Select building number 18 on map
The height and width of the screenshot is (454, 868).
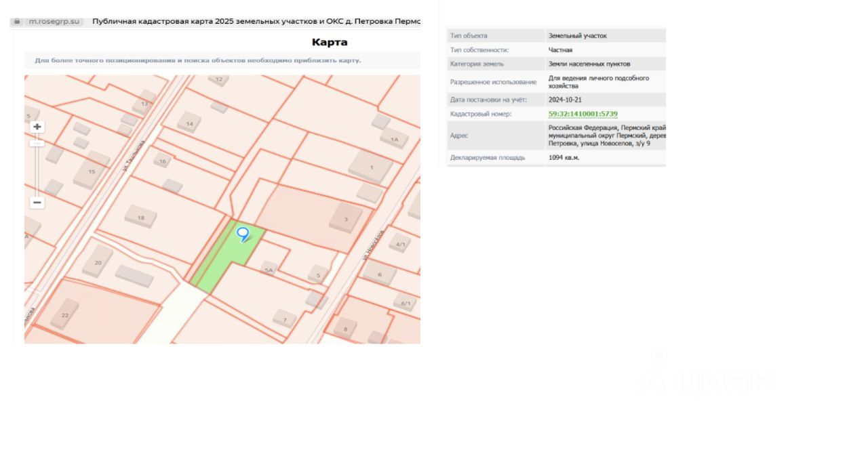point(141,217)
